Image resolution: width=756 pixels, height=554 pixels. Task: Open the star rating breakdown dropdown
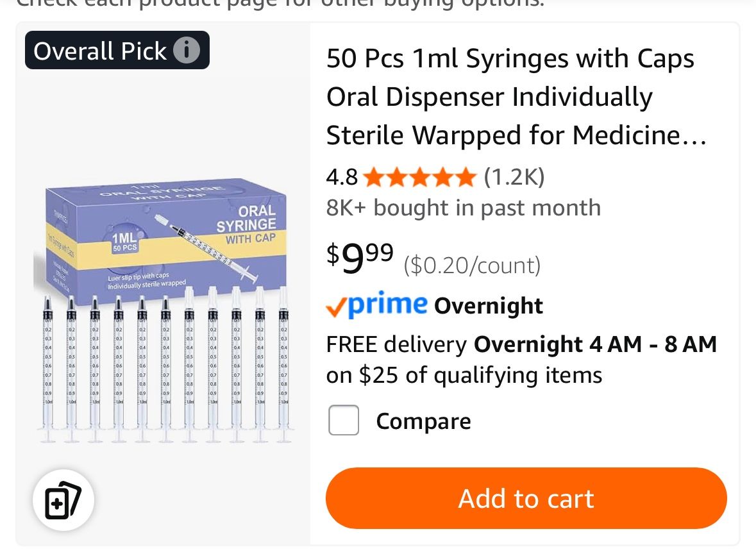click(420, 177)
